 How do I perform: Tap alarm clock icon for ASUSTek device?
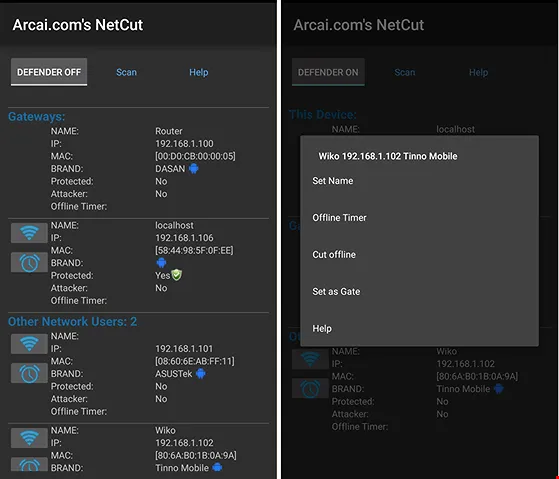point(29,373)
